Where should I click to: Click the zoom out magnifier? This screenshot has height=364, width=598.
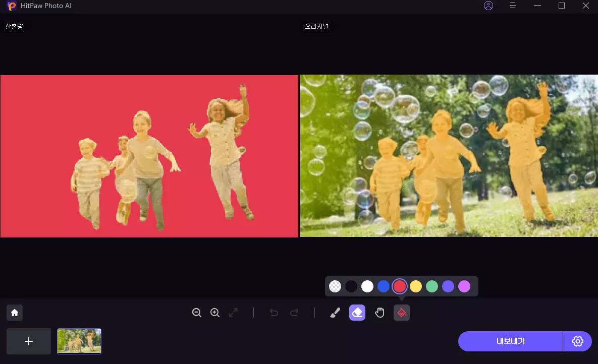coord(197,313)
